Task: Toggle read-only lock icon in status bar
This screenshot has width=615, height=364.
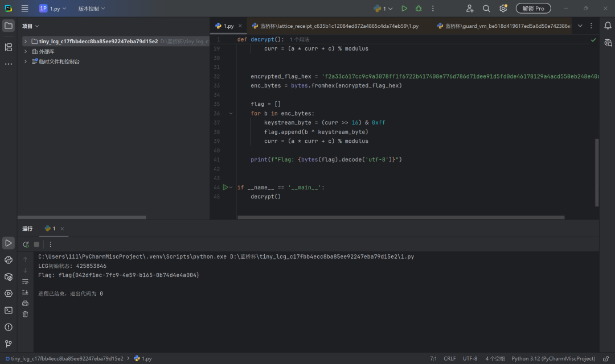Action: pyautogui.click(x=606, y=358)
